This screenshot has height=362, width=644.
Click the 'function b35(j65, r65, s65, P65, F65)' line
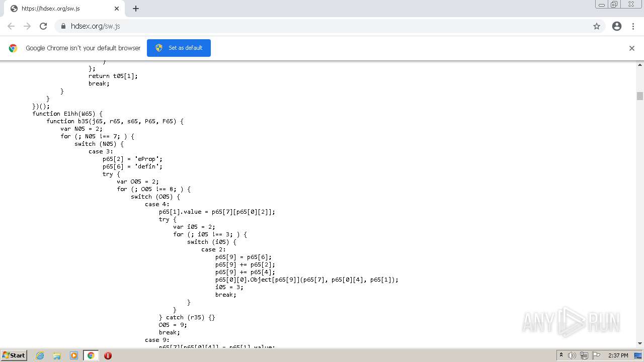click(115, 121)
